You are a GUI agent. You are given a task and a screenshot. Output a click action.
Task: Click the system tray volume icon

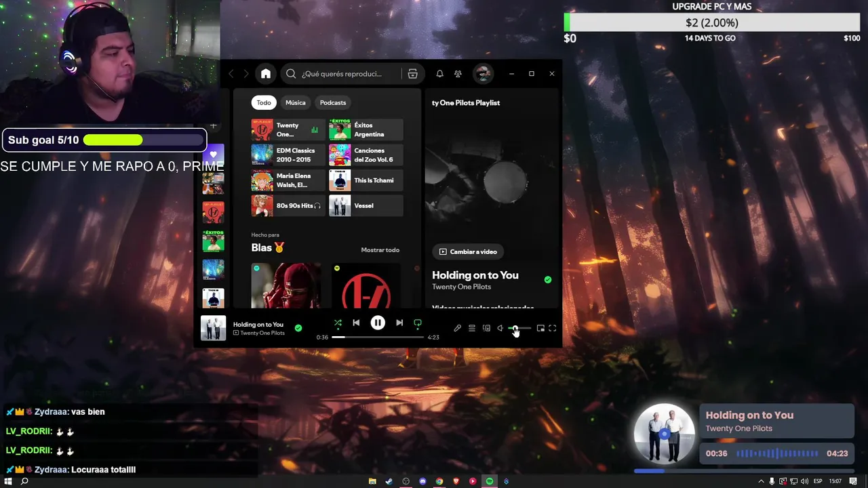tap(805, 481)
